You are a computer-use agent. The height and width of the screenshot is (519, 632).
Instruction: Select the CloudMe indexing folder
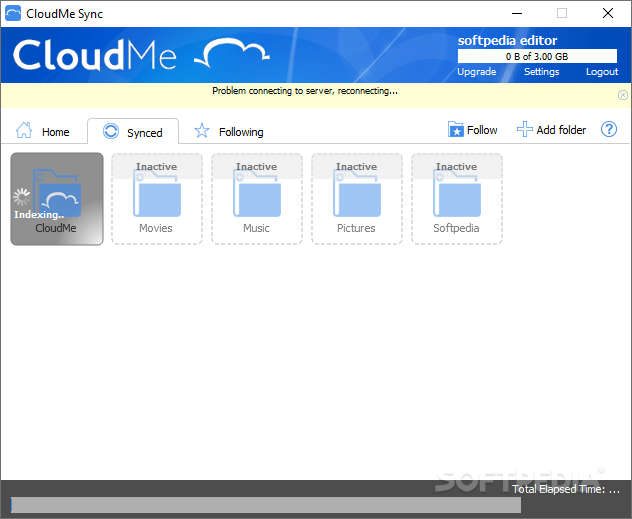57,199
